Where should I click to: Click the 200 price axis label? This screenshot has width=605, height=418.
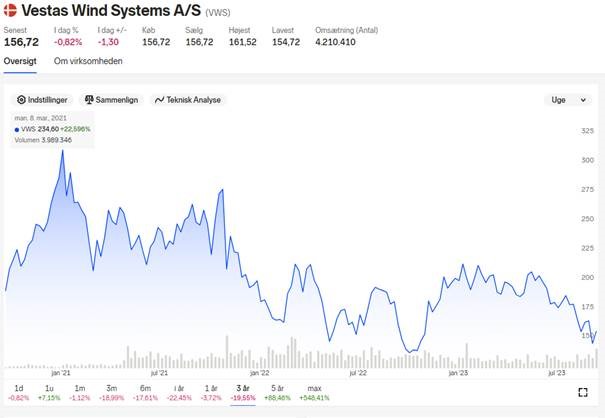[x=587, y=278]
